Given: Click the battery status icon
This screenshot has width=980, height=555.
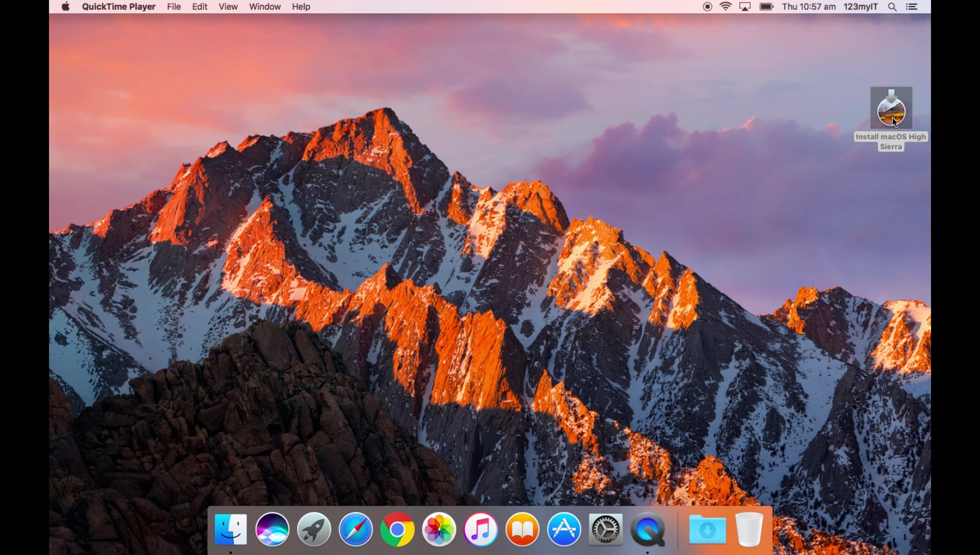Looking at the screenshot, I should 766,6.
